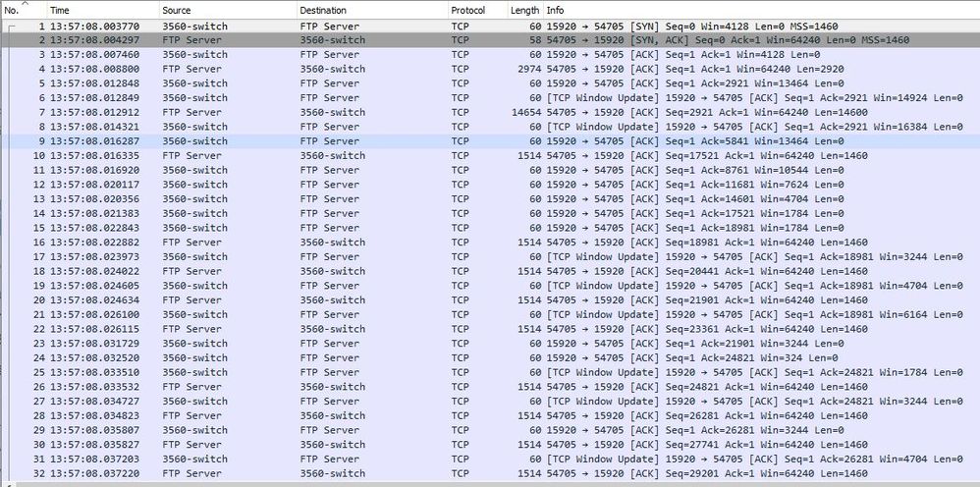Select packet 4 with Length 2974
This screenshot has width=980, height=487.
[x=491, y=69]
